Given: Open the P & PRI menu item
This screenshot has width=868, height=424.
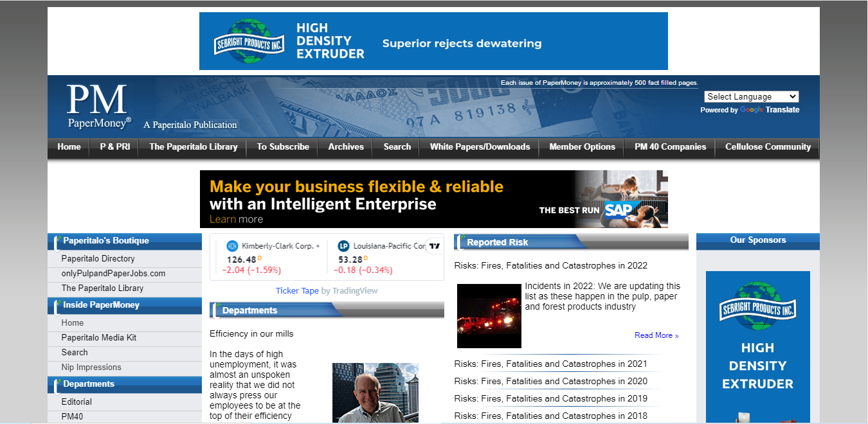Looking at the screenshot, I should click(x=115, y=147).
